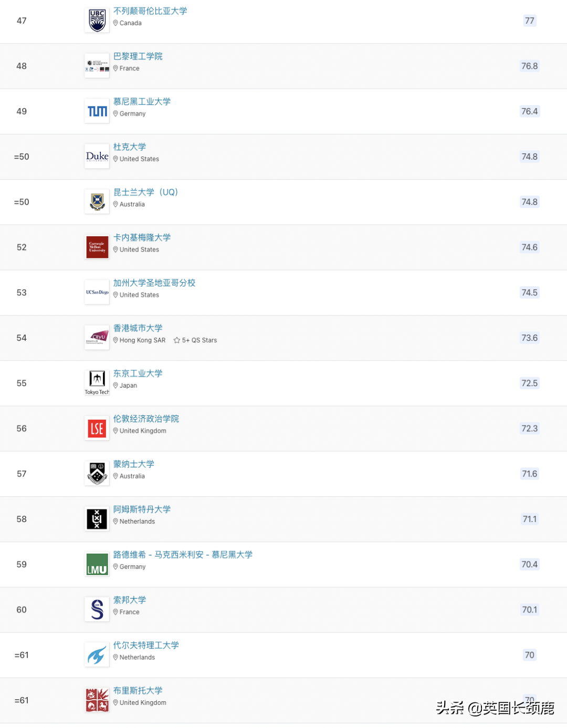Click the Carnegie Mellon red logo

click(97, 247)
